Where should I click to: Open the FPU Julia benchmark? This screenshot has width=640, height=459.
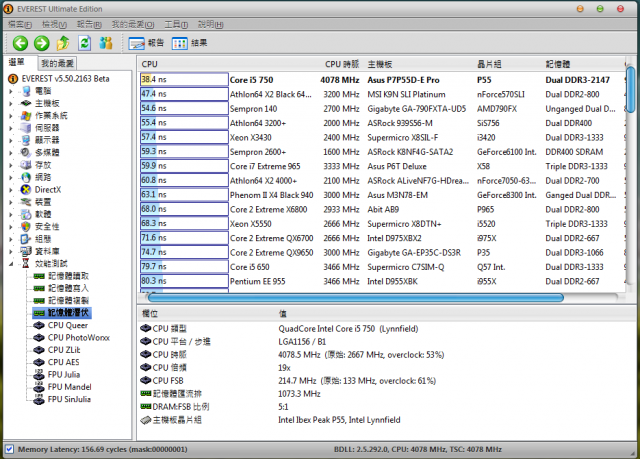pos(57,375)
